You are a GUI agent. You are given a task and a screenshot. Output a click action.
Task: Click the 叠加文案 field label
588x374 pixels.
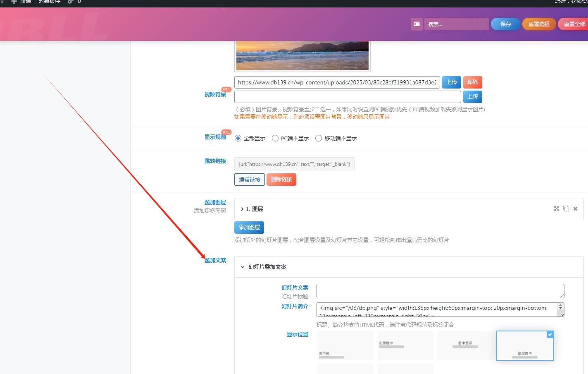coord(215,260)
